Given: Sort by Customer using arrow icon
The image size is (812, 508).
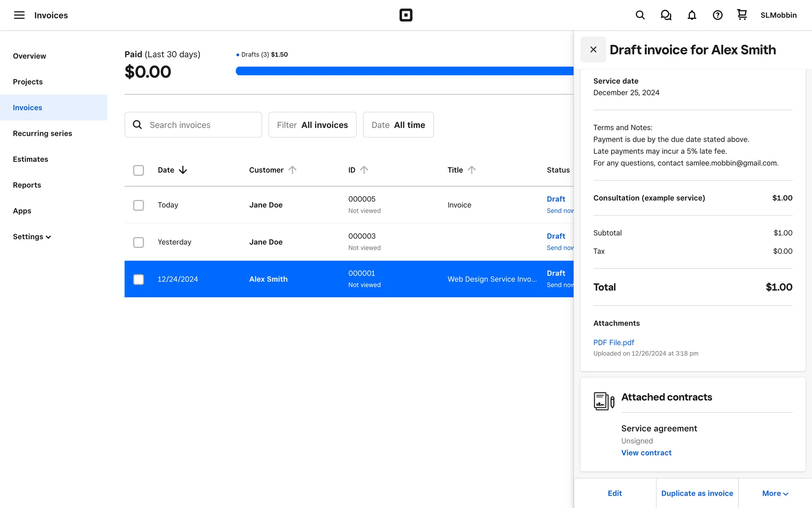Looking at the screenshot, I should (x=292, y=170).
